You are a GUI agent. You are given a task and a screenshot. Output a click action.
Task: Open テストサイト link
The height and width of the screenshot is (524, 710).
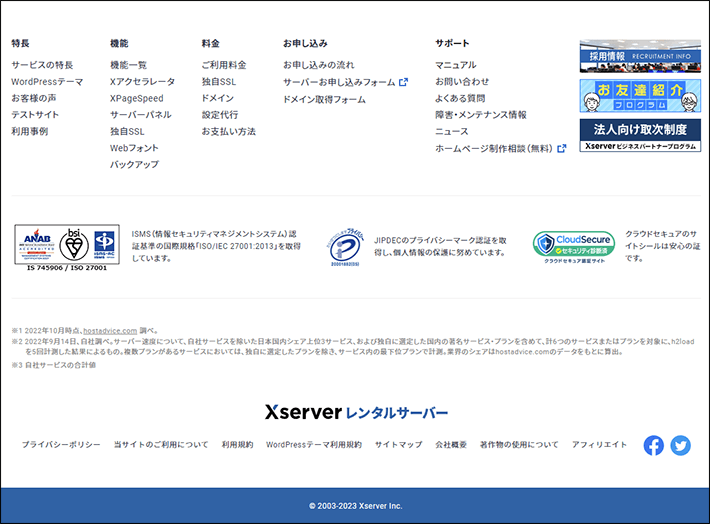tap(35, 115)
